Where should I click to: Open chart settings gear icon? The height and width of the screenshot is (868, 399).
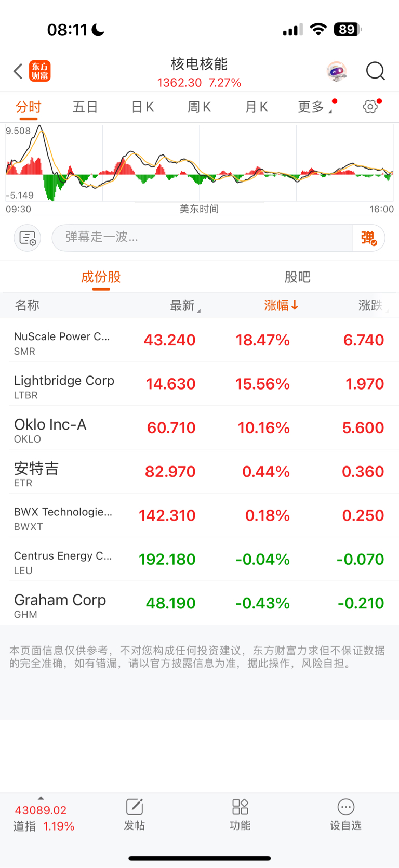pos(370,107)
